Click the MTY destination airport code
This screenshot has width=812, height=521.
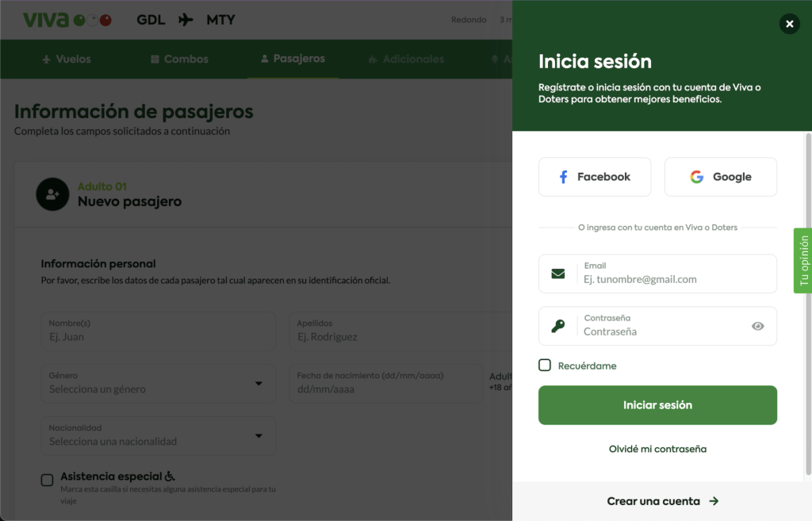click(220, 20)
